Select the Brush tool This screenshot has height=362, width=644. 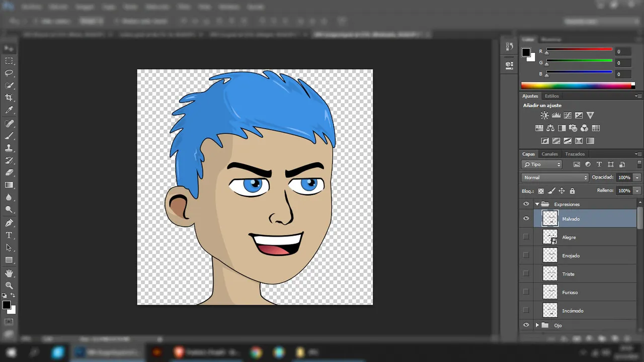[9, 136]
